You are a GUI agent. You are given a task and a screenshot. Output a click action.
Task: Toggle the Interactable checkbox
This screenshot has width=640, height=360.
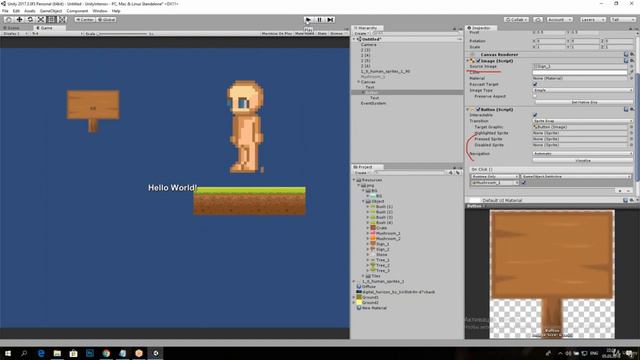click(x=535, y=115)
